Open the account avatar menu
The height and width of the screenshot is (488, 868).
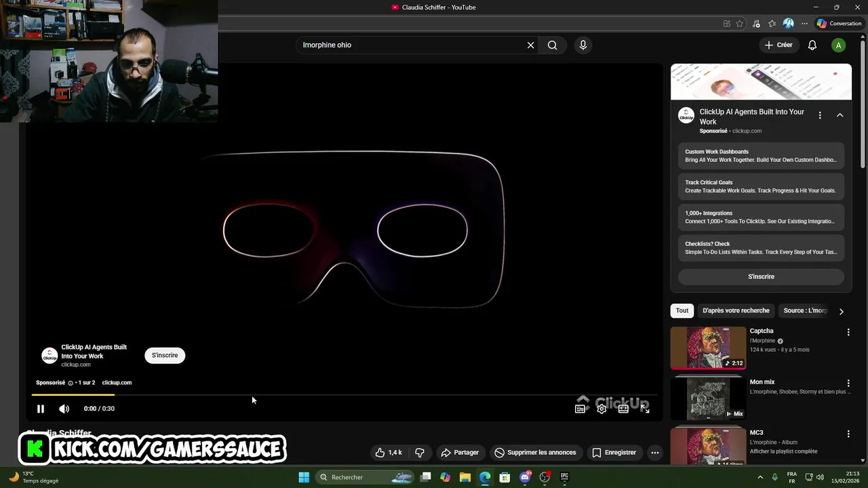(839, 45)
